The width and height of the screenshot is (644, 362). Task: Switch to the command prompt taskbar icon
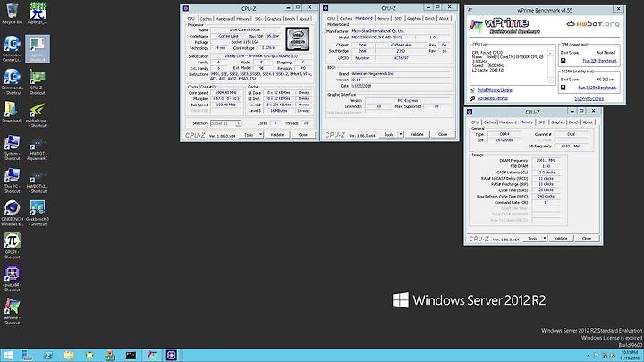pos(131,356)
